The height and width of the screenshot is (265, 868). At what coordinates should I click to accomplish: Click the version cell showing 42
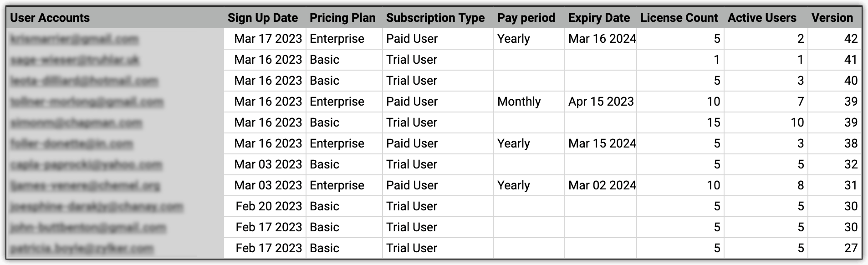tap(851, 39)
